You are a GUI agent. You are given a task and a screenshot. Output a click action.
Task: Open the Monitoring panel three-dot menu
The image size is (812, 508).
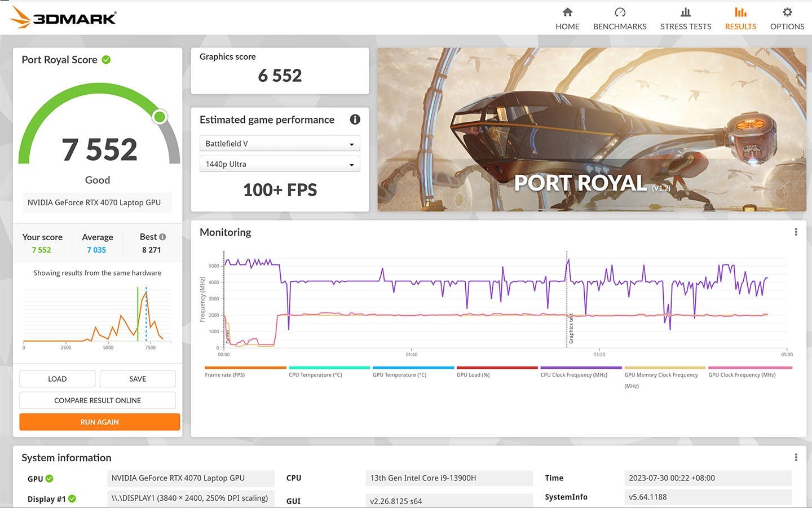796,232
